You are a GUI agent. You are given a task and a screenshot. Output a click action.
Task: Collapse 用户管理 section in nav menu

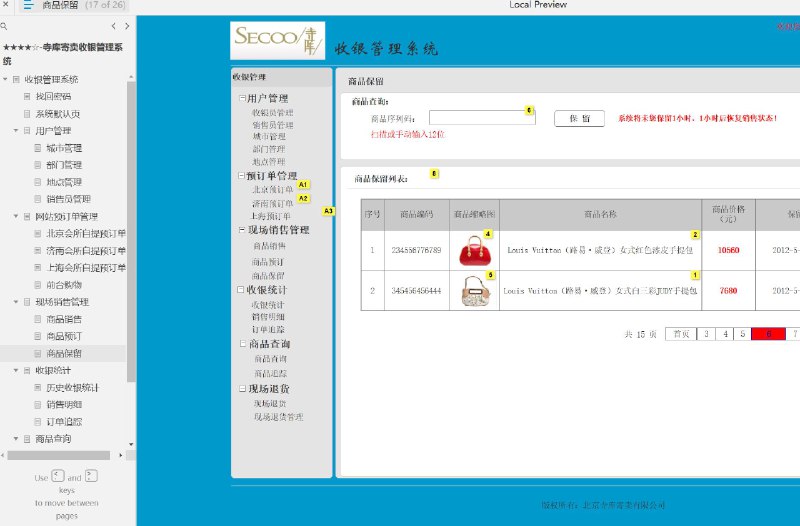[x=242, y=98]
